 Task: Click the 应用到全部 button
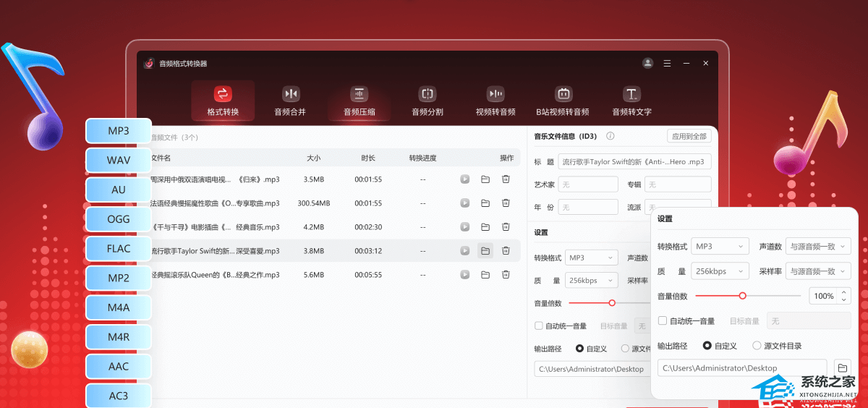click(x=689, y=136)
